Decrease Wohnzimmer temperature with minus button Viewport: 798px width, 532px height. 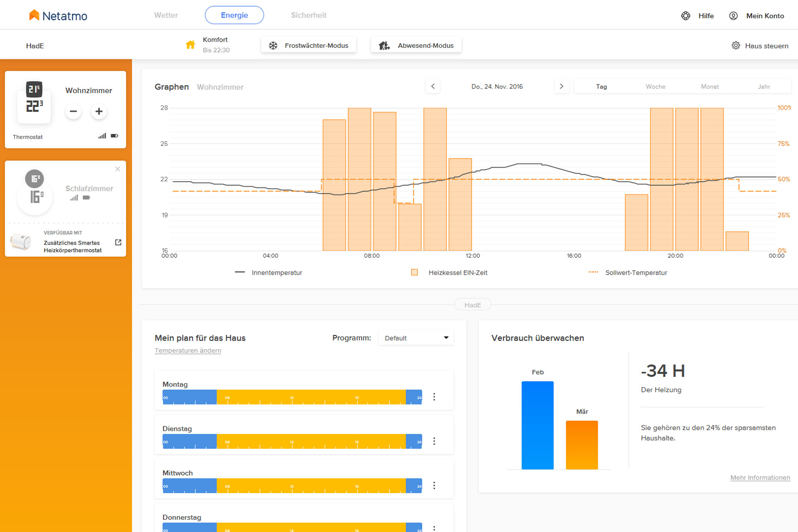[x=74, y=111]
